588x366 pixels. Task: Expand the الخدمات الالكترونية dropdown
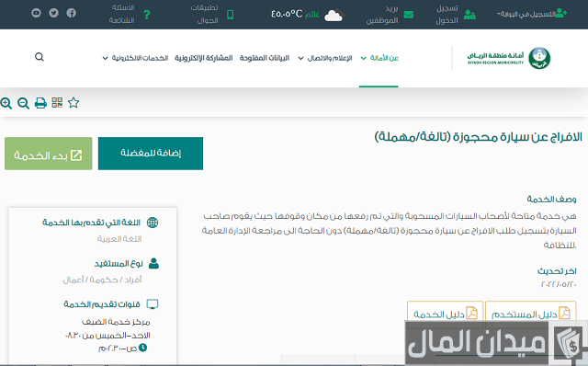tap(135, 58)
